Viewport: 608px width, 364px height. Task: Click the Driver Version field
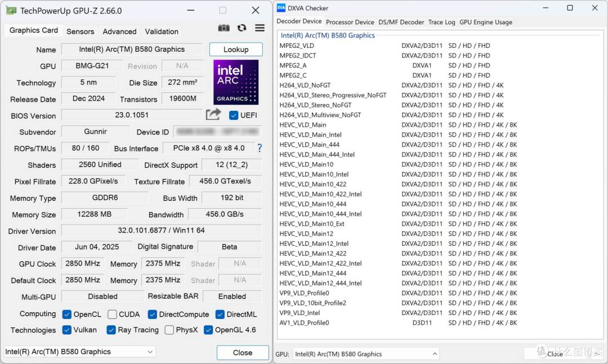[x=162, y=230]
